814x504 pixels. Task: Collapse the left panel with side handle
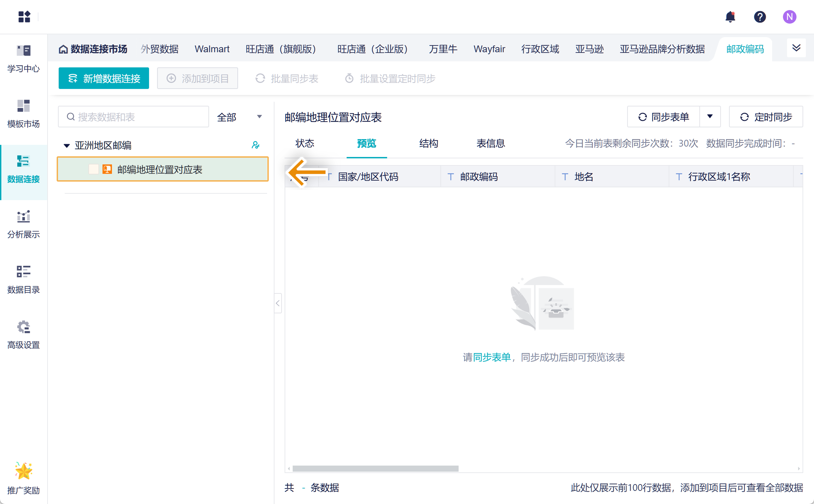pos(278,303)
